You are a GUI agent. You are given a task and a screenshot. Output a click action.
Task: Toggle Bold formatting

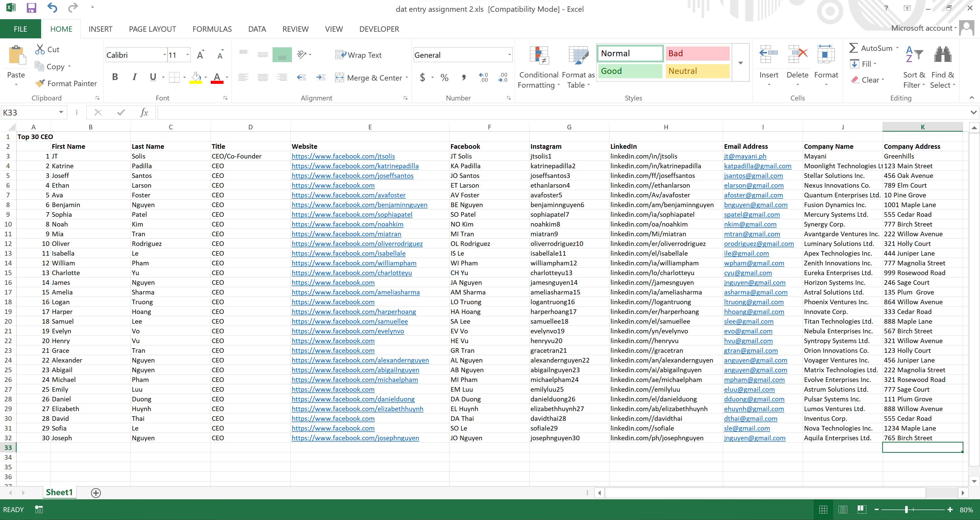(115, 77)
